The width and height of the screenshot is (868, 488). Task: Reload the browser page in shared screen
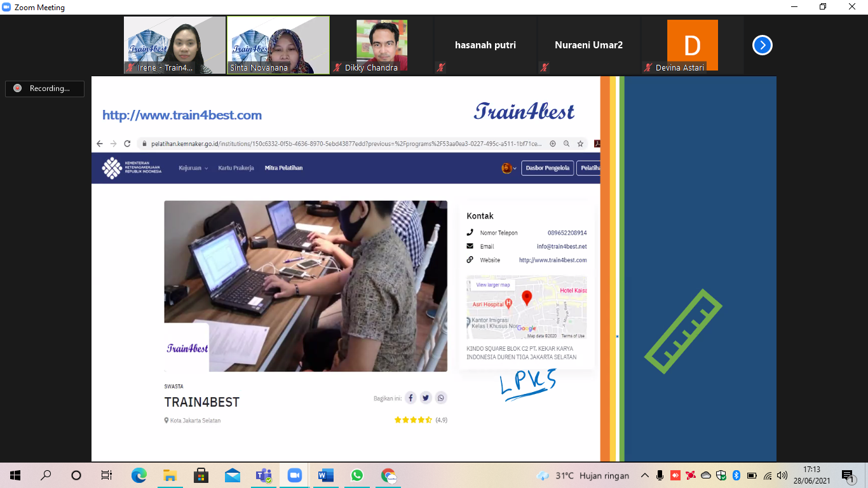[x=127, y=144]
